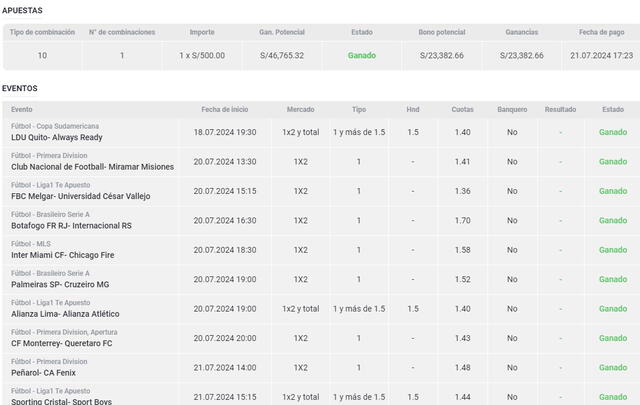Click the payment date 21.07.2024 17:23
Viewport: 640px width, 405px height.
click(601, 56)
